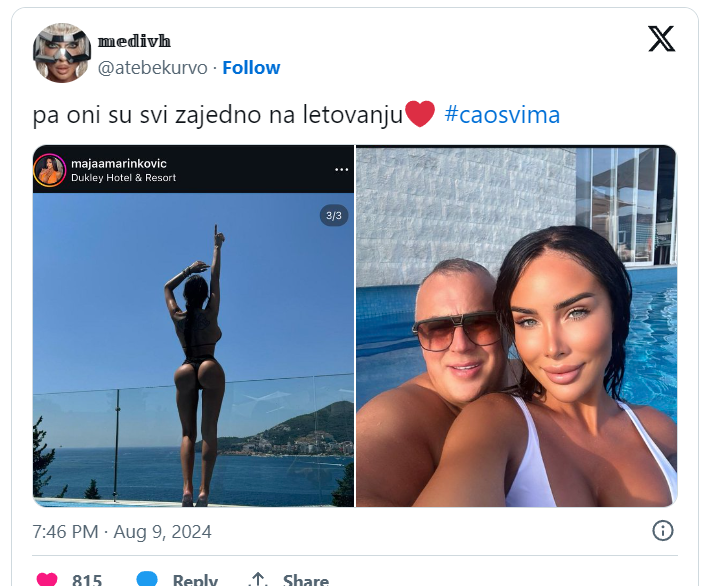The image size is (715, 586).
Task: Click the 3/3 photo counter badge
Action: (334, 216)
